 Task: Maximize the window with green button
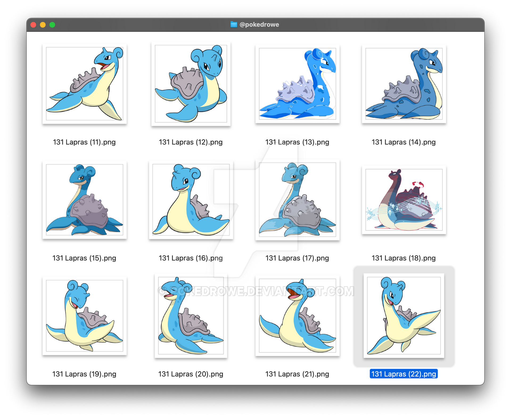click(x=52, y=25)
